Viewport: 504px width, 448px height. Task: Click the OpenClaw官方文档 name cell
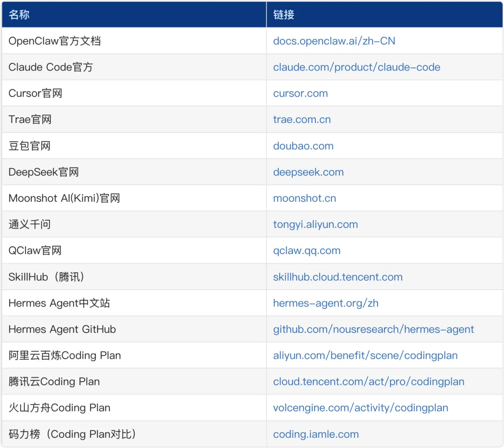click(x=134, y=41)
